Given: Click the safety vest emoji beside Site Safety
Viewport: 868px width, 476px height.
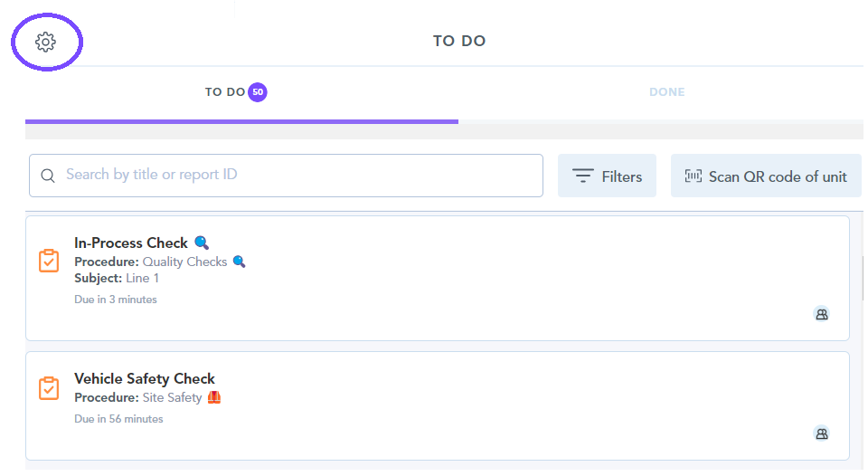Looking at the screenshot, I should coord(213,397).
